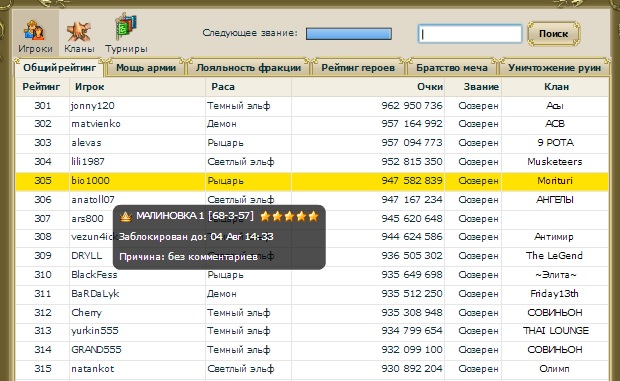Click score 962 950 736
This screenshot has height=381, width=620.
coord(412,106)
